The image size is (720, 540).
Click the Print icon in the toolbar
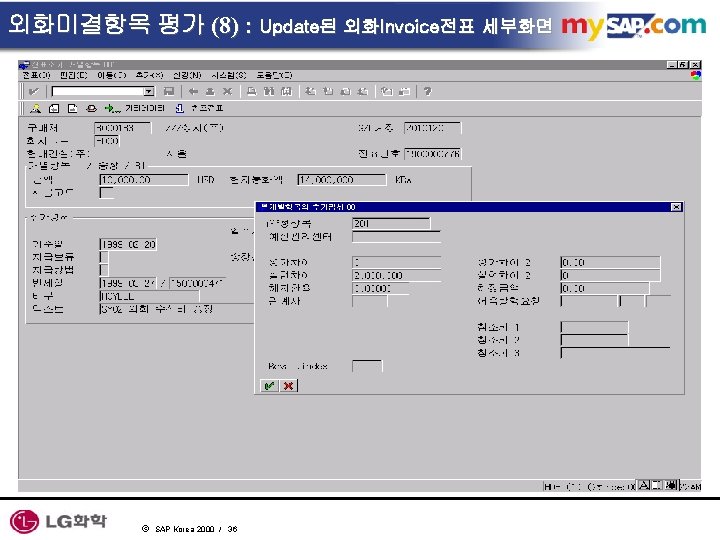[252, 91]
